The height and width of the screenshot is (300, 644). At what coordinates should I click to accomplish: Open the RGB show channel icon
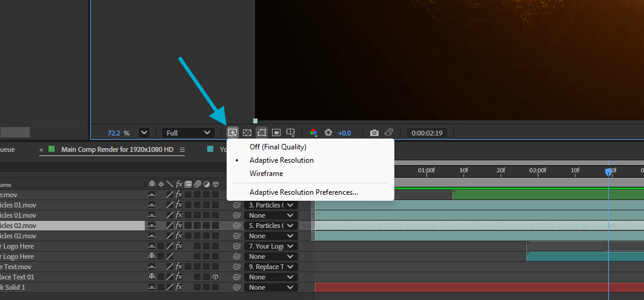tap(314, 133)
